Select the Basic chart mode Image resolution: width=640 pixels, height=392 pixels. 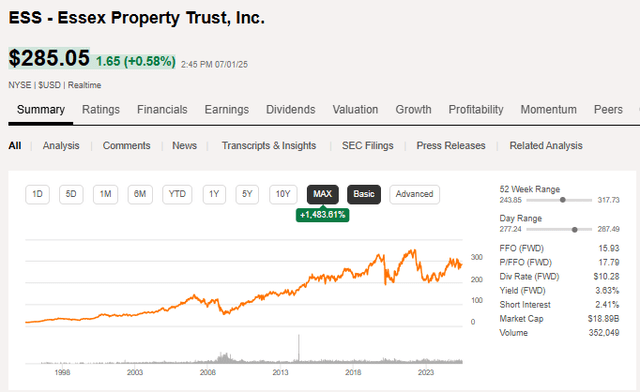[x=364, y=194]
